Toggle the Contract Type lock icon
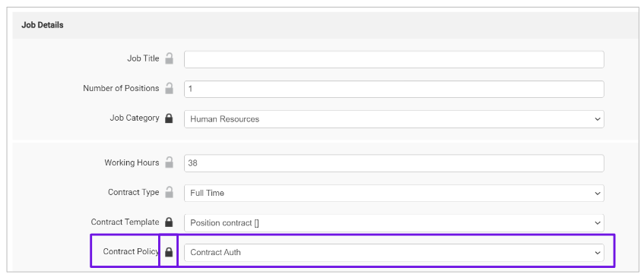The width and height of the screenshot is (644, 274). click(169, 192)
